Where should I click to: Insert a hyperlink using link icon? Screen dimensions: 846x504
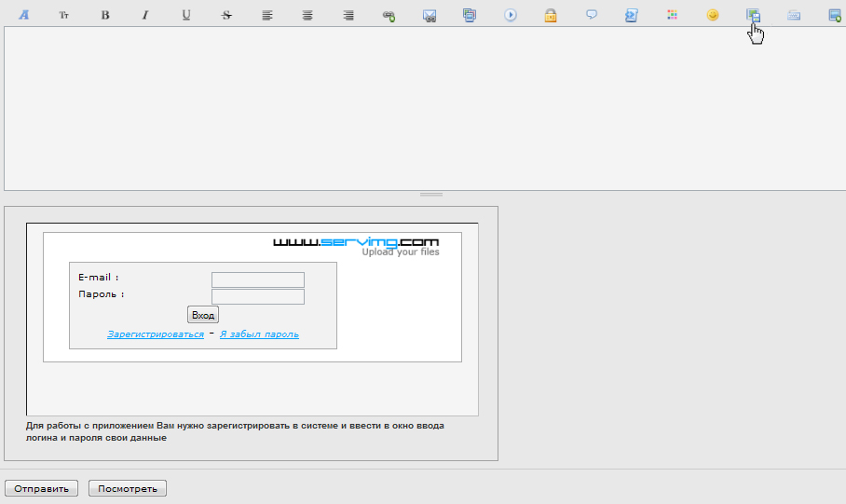pyautogui.click(x=389, y=16)
